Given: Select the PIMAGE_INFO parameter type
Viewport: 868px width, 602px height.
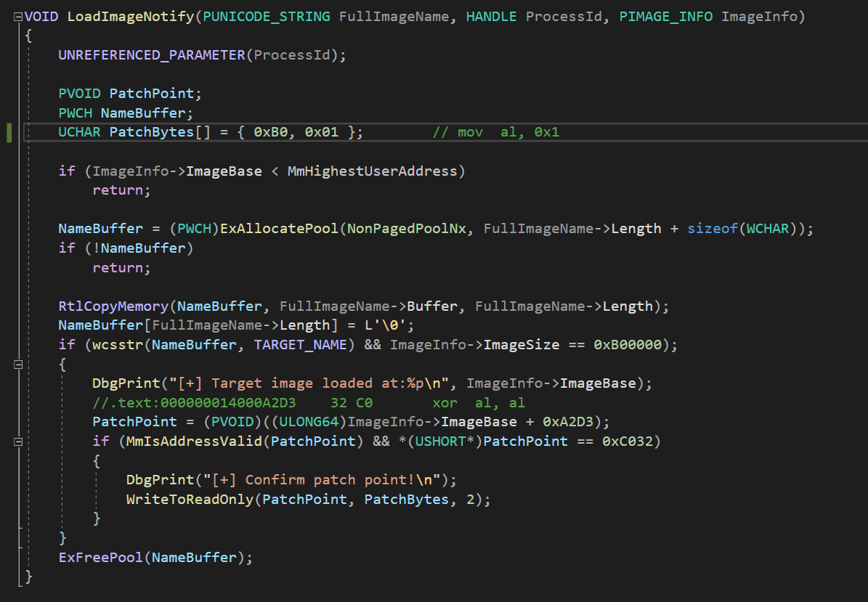Looking at the screenshot, I should pyautogui.click(x=665, y=17).
